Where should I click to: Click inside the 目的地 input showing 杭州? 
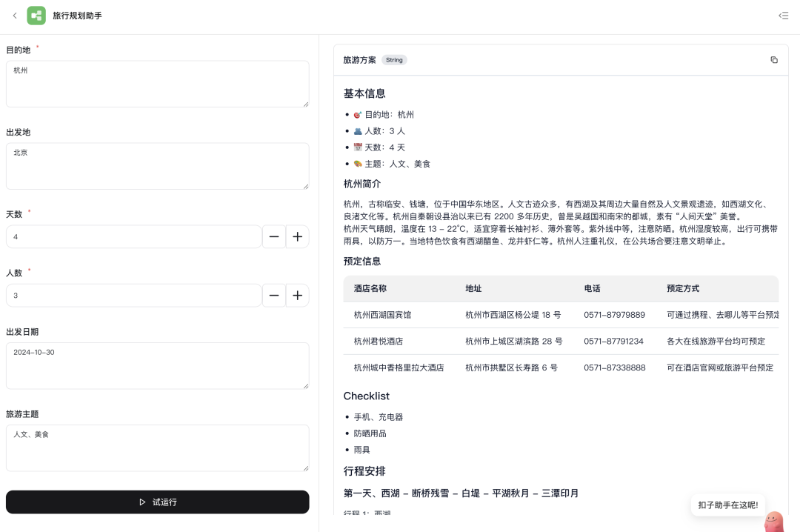point(157,83)
